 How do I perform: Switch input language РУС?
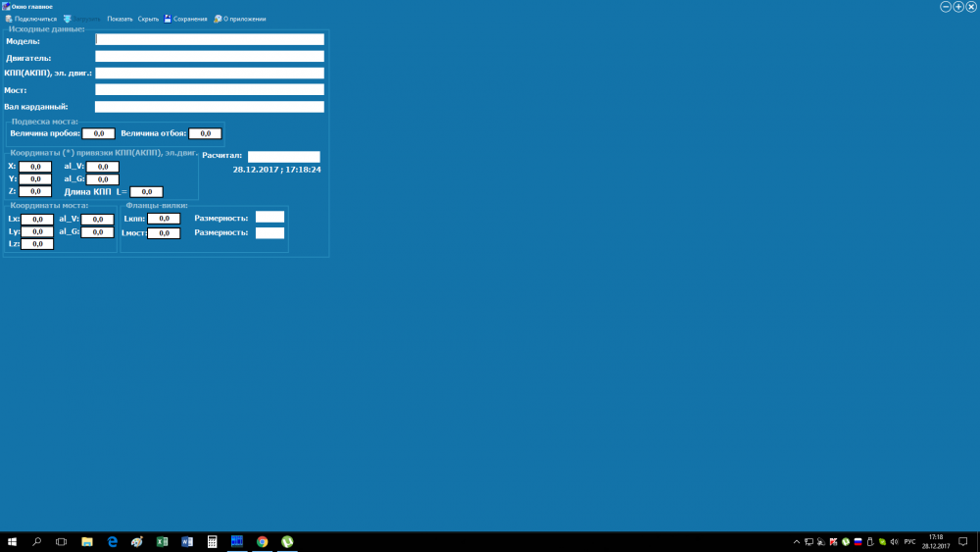[x=910, y=542]
